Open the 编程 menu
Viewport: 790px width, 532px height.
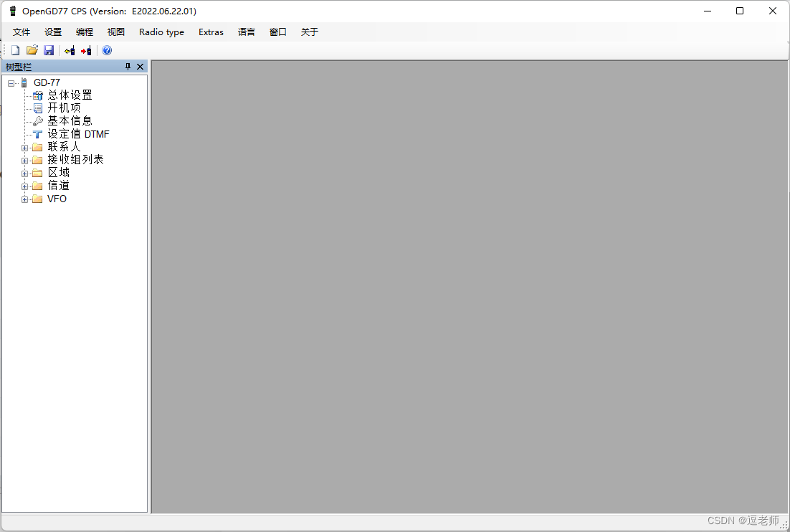click(x=85, y=32)
